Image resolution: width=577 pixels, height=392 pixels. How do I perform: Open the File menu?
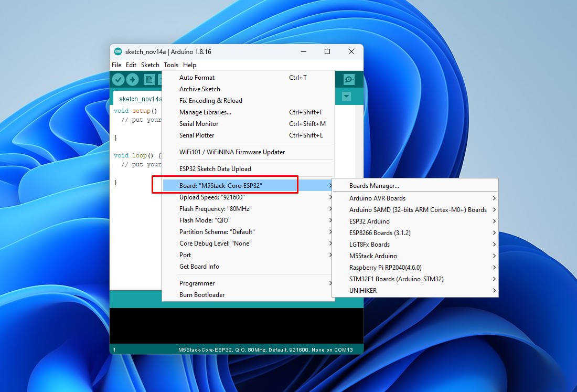click(x=116, y=65)
